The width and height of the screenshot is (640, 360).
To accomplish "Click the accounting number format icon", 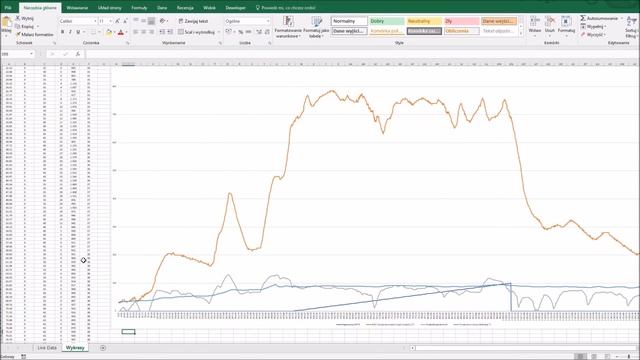I will coord(229,32).
